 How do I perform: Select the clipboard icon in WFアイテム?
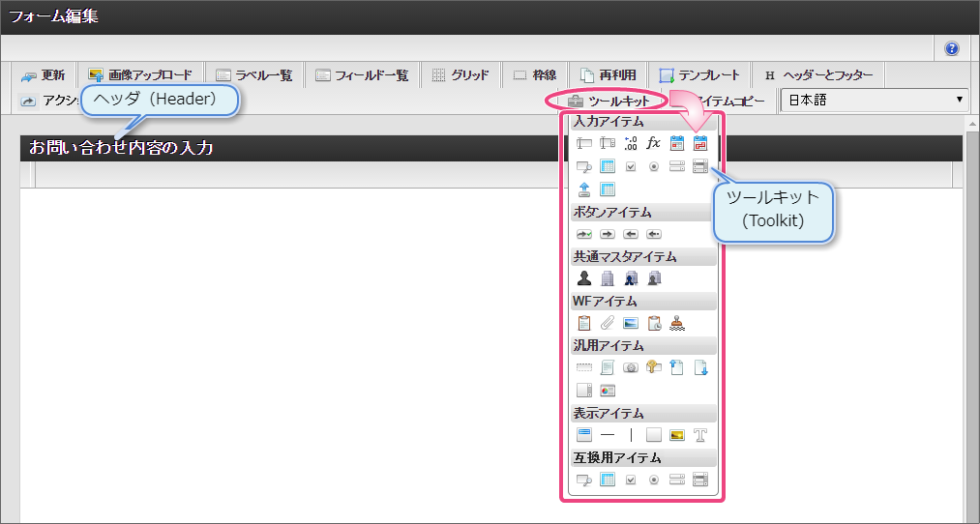pos(583,323)
